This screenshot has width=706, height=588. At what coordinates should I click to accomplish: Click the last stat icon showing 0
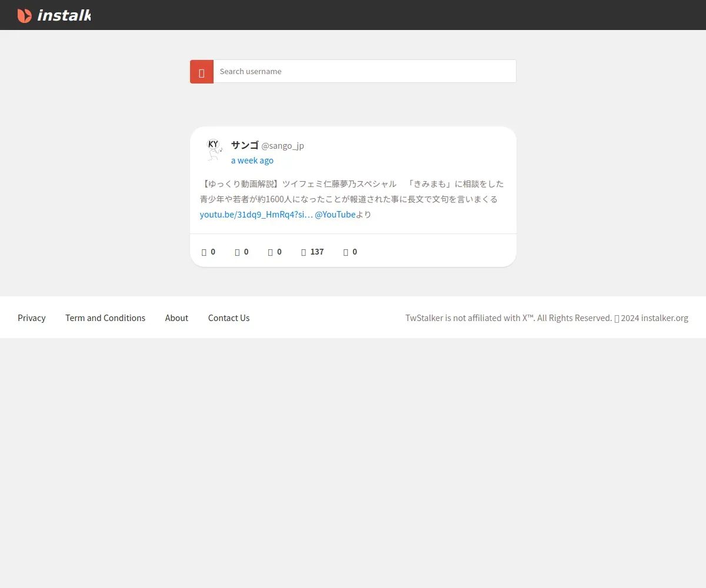point(346,252)
